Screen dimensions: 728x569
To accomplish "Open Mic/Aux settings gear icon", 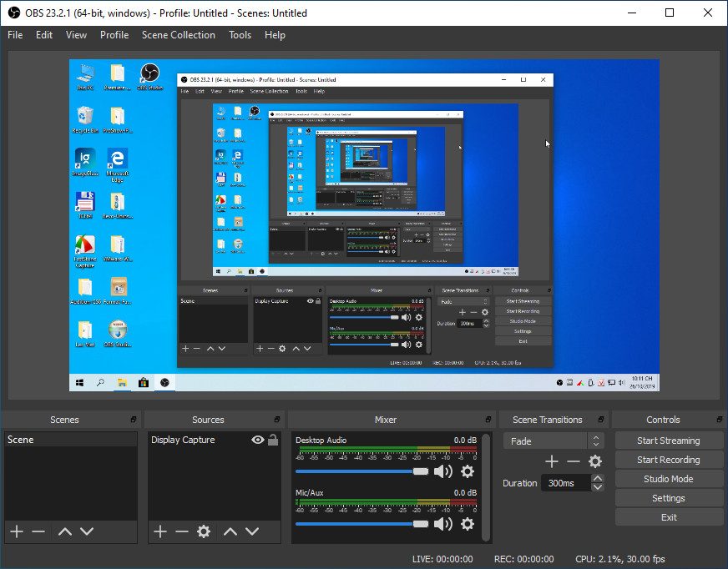I will [468, 524].
